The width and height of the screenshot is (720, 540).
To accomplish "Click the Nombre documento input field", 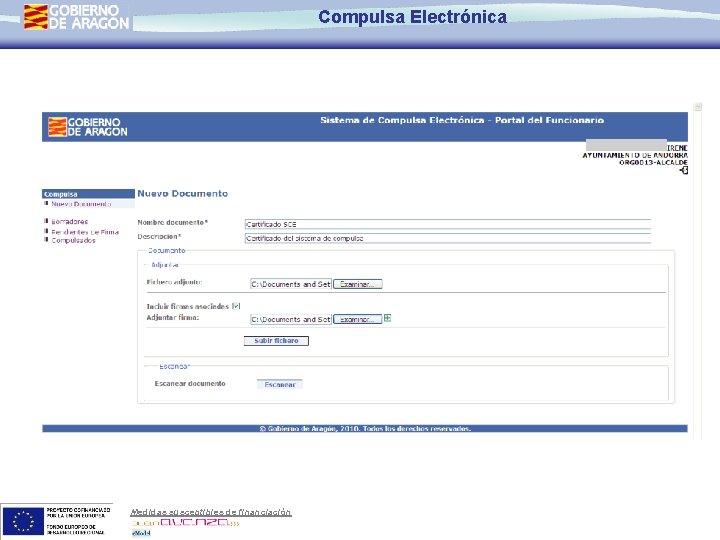I will tap(448, 224).
